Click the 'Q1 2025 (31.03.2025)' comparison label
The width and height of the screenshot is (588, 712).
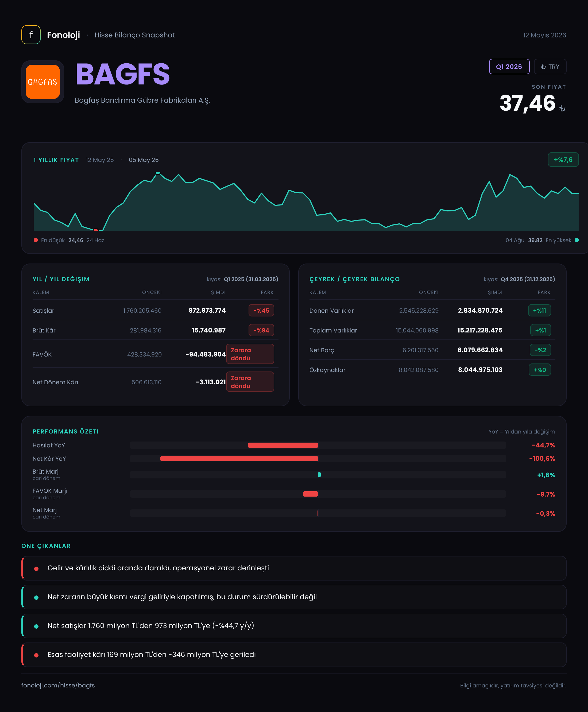[251, 279]
